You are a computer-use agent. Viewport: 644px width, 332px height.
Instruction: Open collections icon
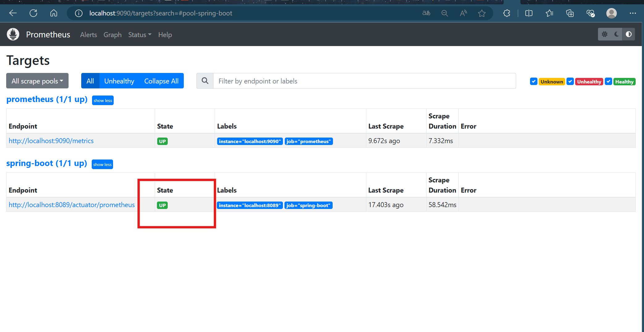point(570,13)
